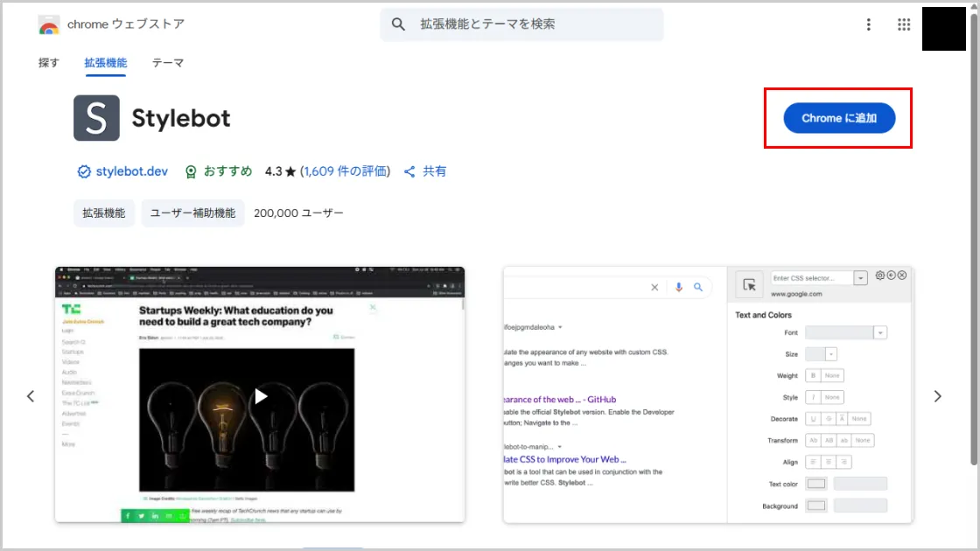Click the 200,000 ユーザー text
Image resolution: width=980 pixels, height=551 pixels.
[x=298, y=213]
